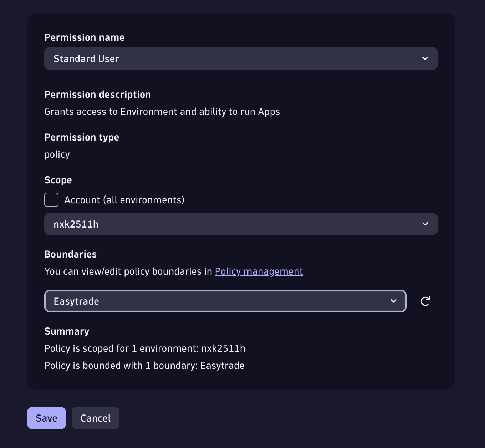Open the Policy management link

point(259,271)
